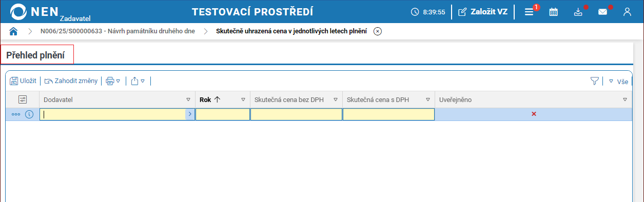
Task: Sort by the Rok column header
Action: [210, 99]
